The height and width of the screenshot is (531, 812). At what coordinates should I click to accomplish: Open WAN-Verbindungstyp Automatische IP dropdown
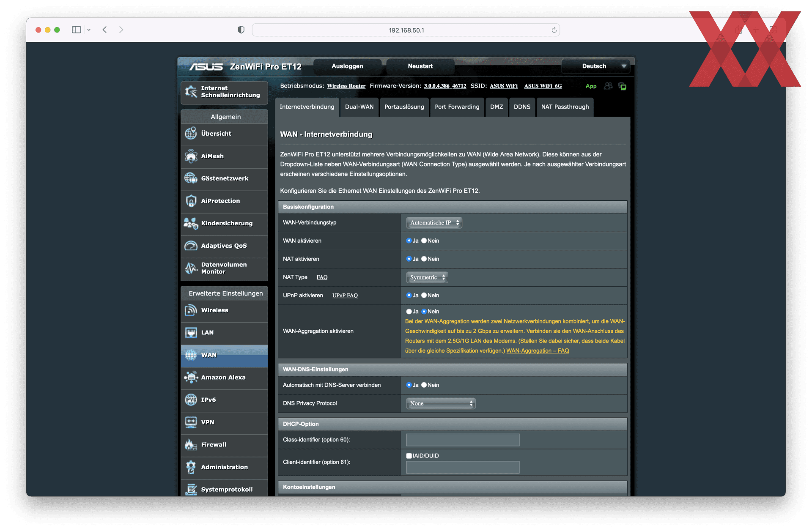tap(433, 223)
